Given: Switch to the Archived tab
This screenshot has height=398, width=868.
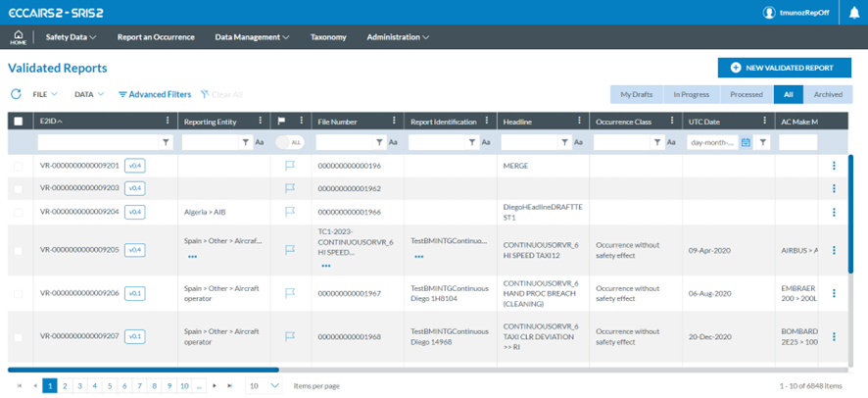Looking at the screenshot, I should click(827, 94).
